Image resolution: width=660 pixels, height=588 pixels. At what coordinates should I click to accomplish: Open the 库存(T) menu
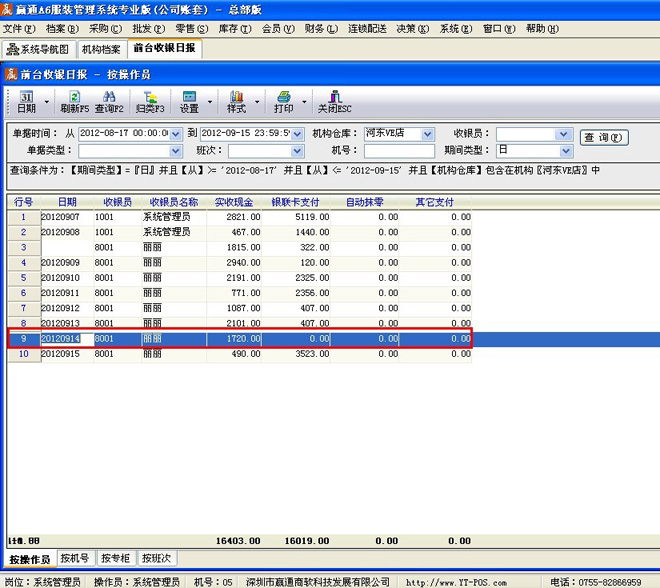click(235, 29)
